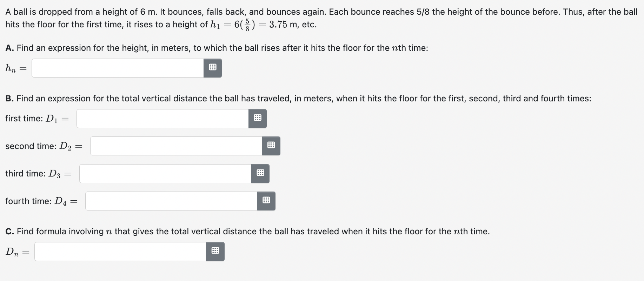Select the empty box after D2 equals sign
This screenshot has width=644, height=281.
click(x=175, y=146)
